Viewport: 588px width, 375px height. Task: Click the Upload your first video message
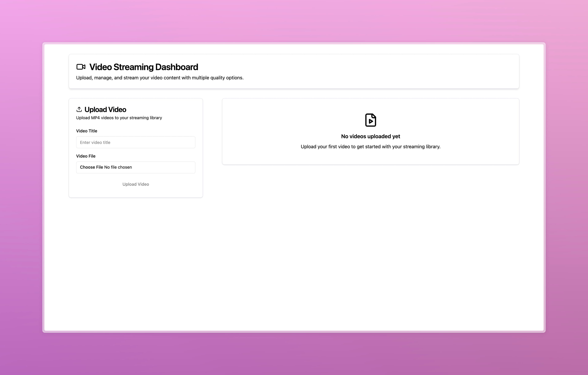370,147
